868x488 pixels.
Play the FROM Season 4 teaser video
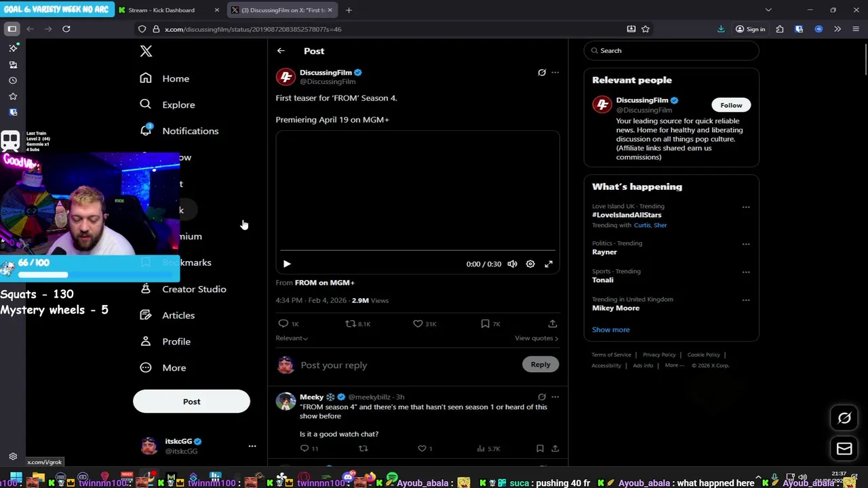[x=287, y=264]
